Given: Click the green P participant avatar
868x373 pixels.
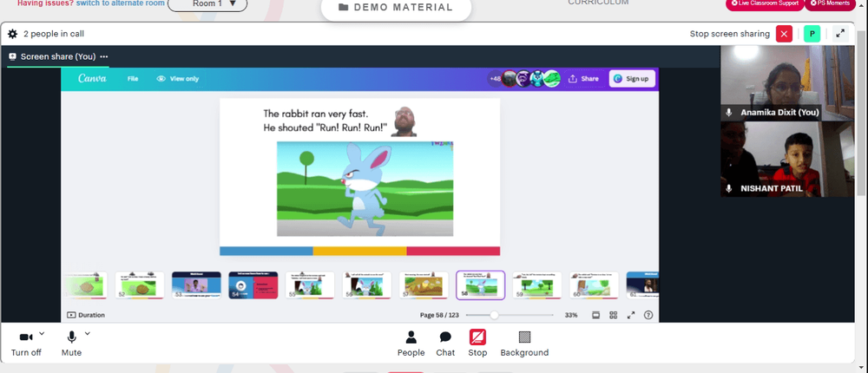Looking at the screenshot, I should pyautogui.click(x=812, y=34).
